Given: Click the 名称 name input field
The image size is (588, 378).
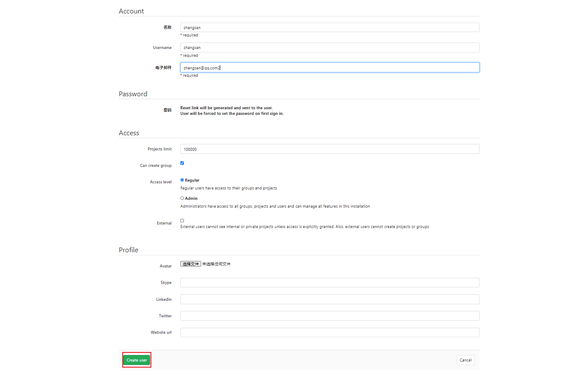Looking at the screenshot, I should (330, 27).
